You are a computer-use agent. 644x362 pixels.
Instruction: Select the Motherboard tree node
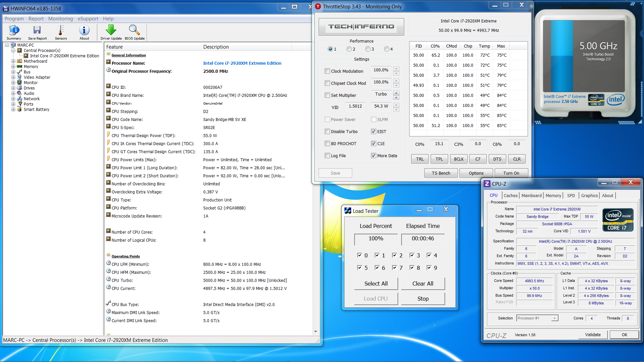coord(35,61)
